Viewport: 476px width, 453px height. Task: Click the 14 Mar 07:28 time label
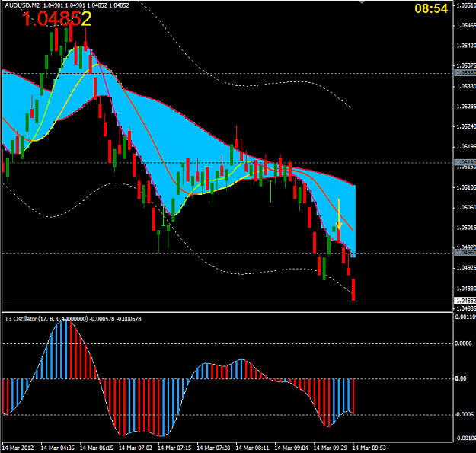coord(213,448)
